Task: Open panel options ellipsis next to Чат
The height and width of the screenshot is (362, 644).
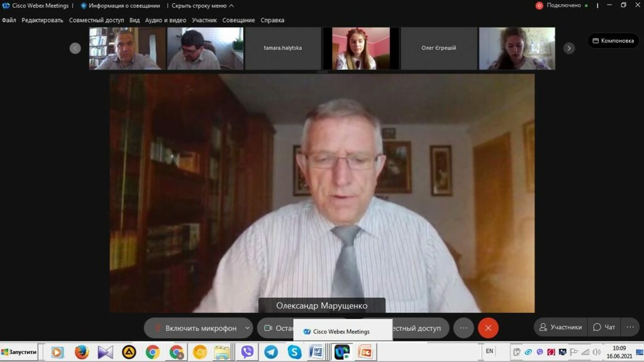Action: click(630, 327)
